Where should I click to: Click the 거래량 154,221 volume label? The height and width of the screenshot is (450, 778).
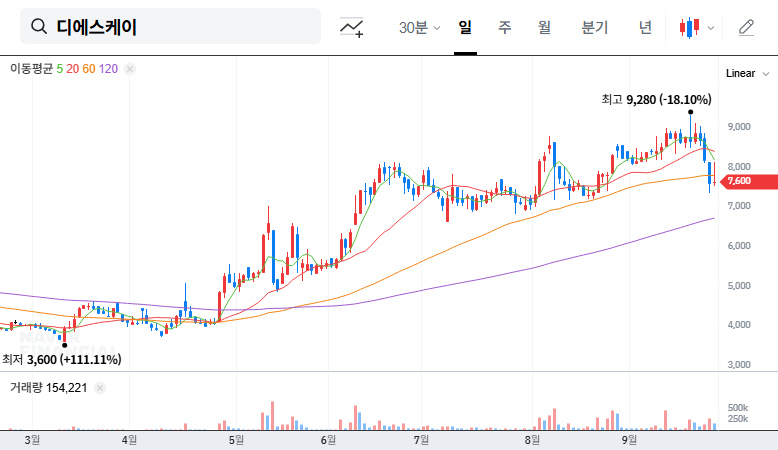(x=49, y=388)
